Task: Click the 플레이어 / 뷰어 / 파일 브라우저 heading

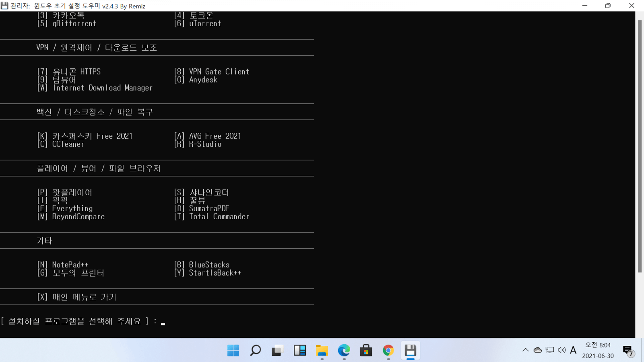Action: tap(99, 168)
